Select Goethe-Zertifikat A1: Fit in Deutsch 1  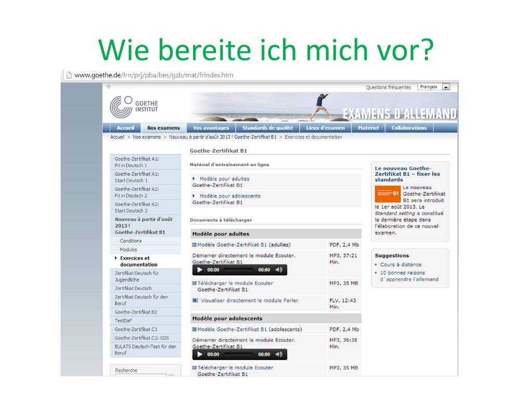click(145, 162)
